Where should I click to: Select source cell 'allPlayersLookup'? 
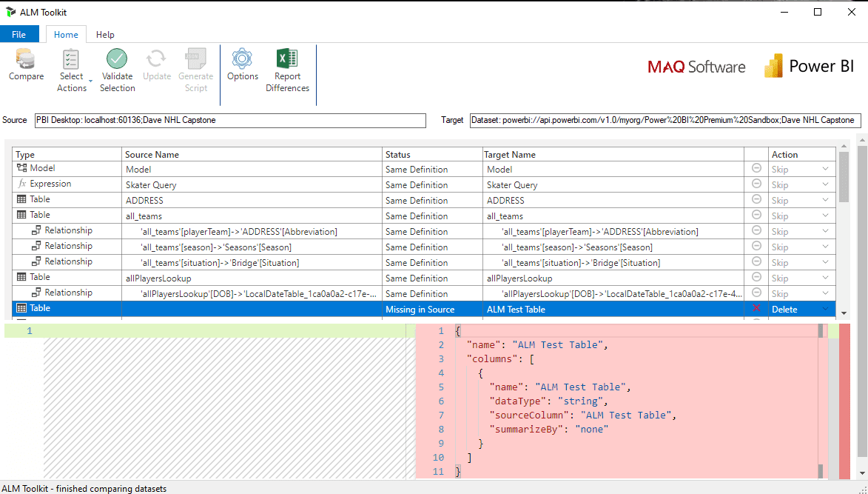coord(252,278)
